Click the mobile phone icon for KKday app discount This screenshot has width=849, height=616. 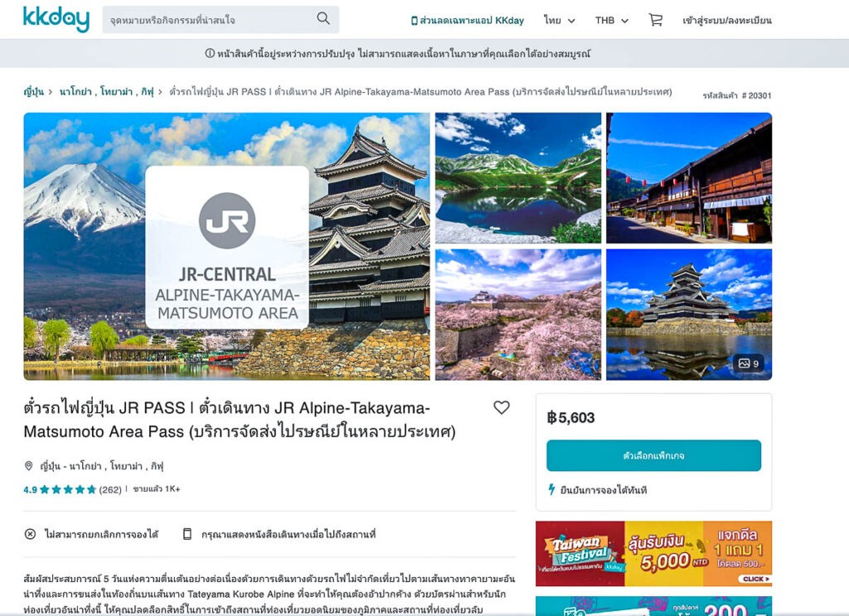point(415,21)
